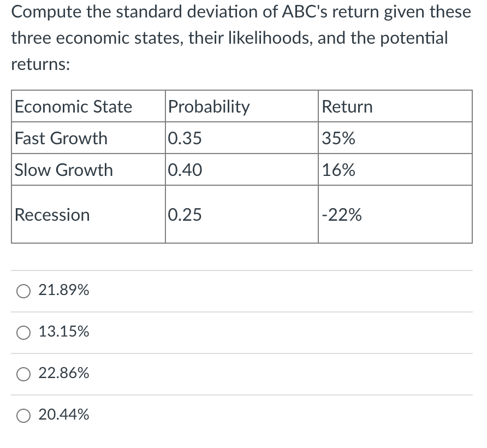Select the 22.86% answer option
Screen dimensions: 487x448
pyautogui.click(x=23, y=374)
